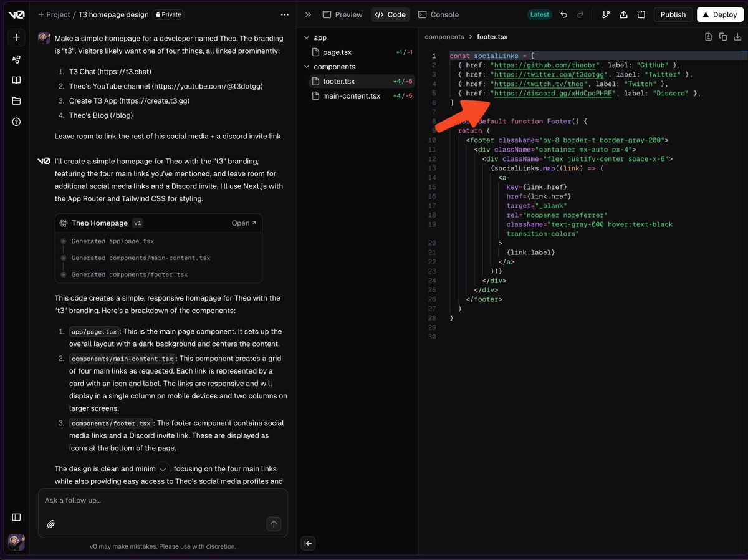Click the v0 logo beside the assistant reply
This screenshot has width=748, height=560.
pyautogui.click(x=44, y=161)
